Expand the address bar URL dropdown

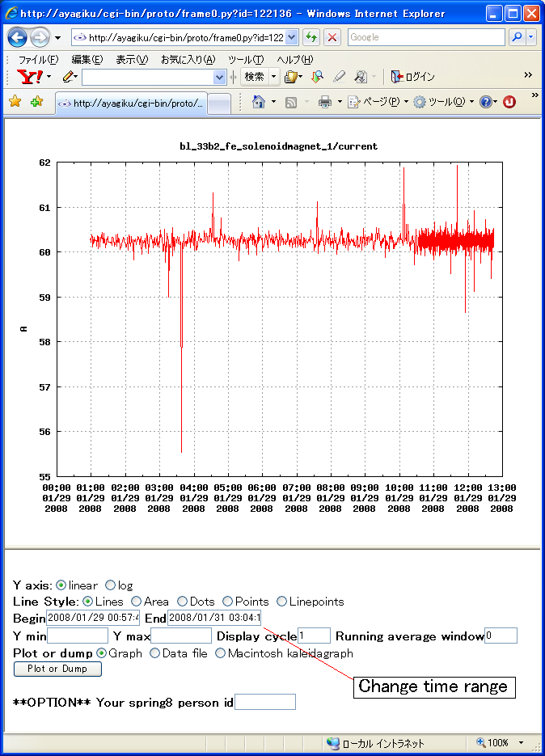(x=292, y=38)
